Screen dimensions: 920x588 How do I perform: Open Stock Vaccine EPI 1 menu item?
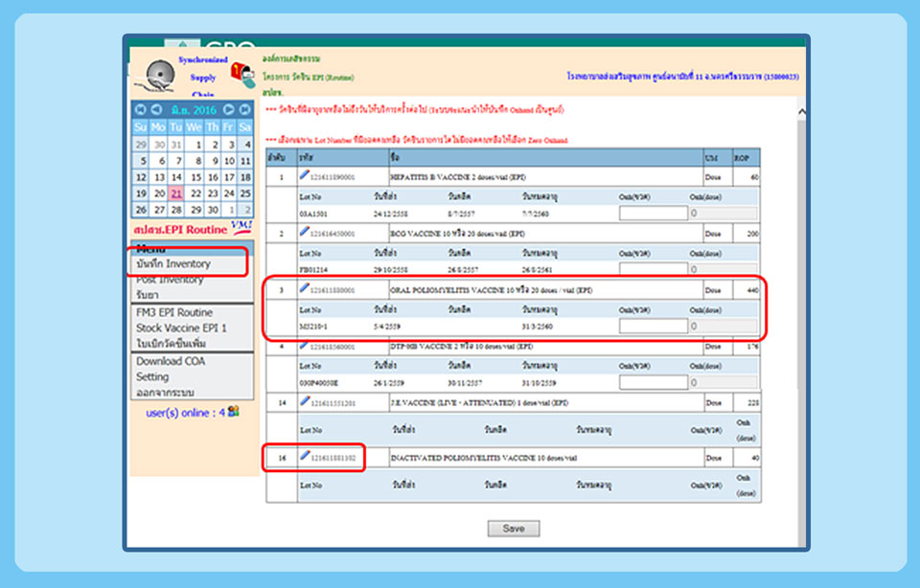(181, 328)
